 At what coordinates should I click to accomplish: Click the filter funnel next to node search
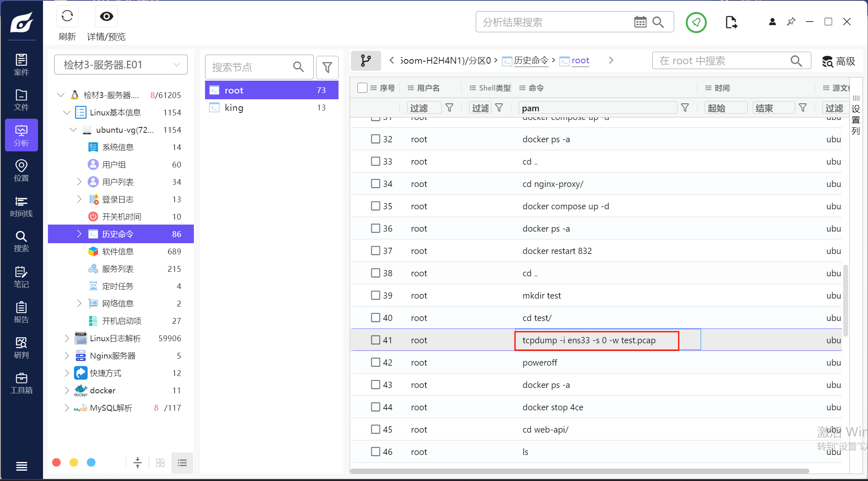click(327, 67)
